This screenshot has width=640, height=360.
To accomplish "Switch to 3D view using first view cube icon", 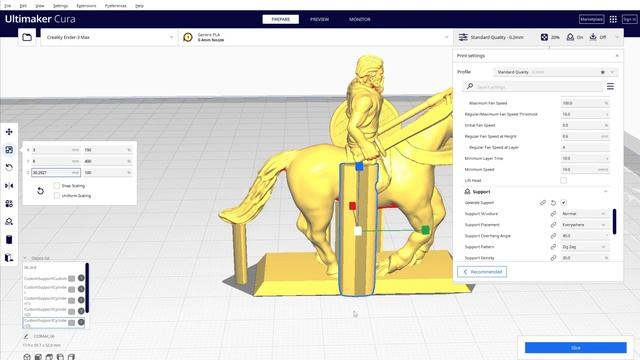I will pos(27,357).
